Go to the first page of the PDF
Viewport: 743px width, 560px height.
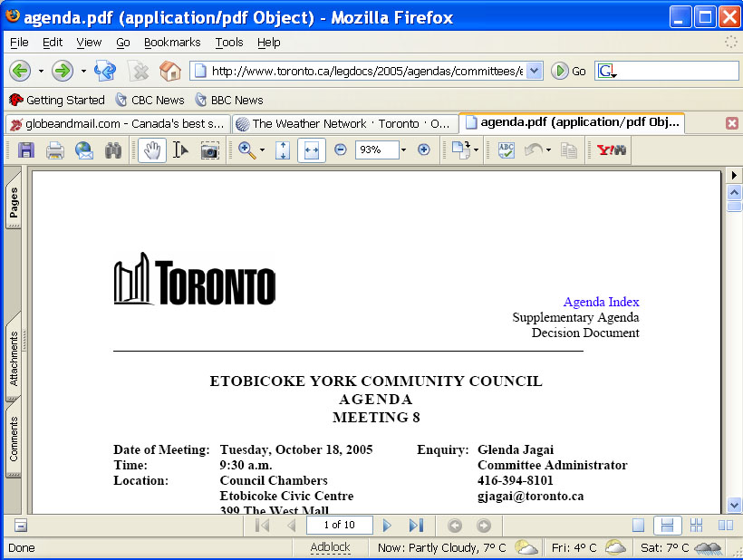click(x=262, y=525)
